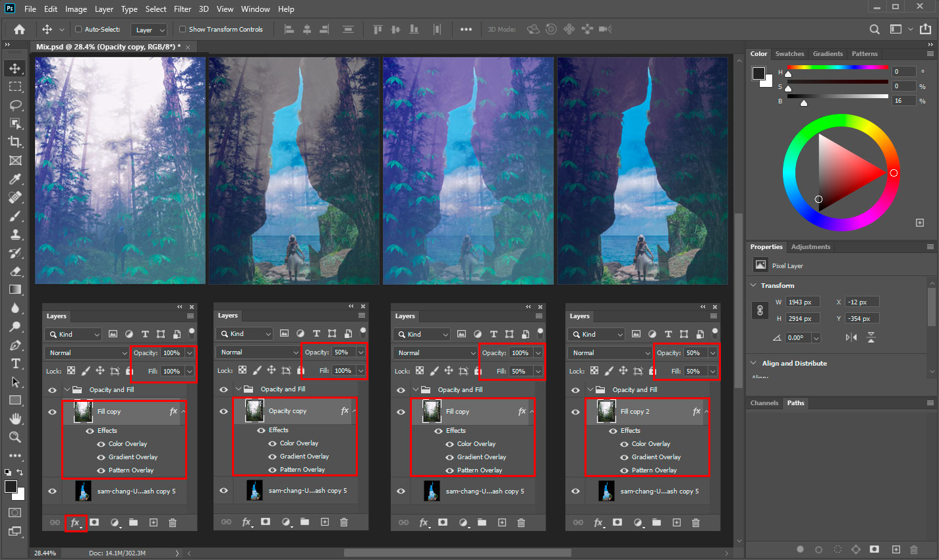Open the Search icon at top right
The height and width of the screenshot is (560, 939).
(x=874, y=30)
